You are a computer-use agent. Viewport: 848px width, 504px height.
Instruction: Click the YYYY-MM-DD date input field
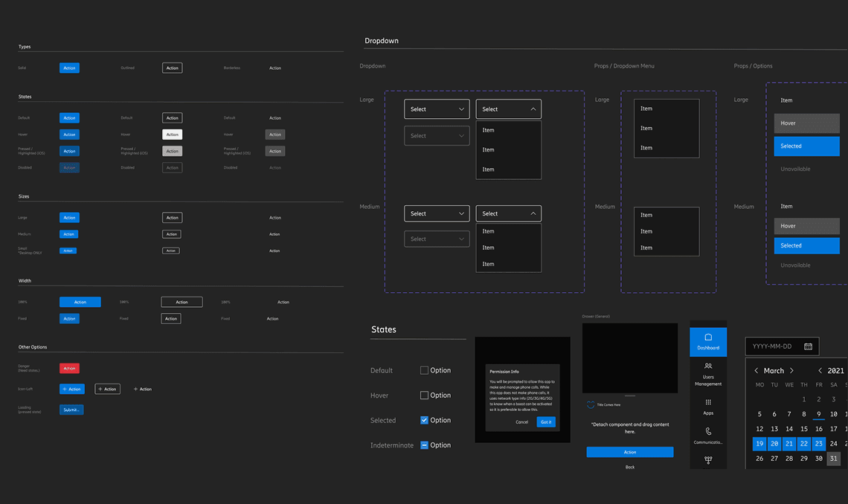click(x=782, y=346)
